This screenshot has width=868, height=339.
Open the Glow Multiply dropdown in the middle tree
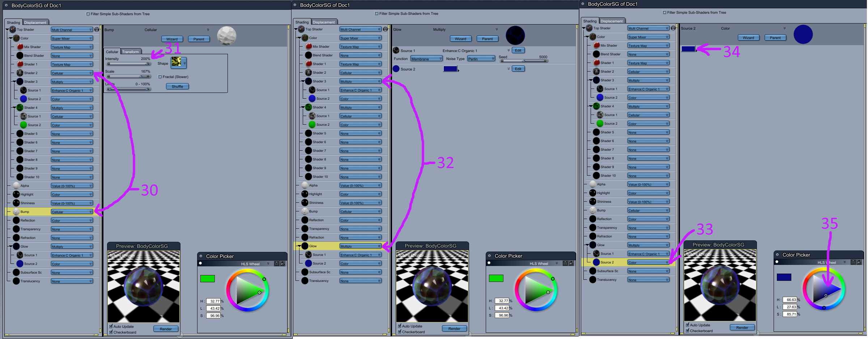[361, 246]
